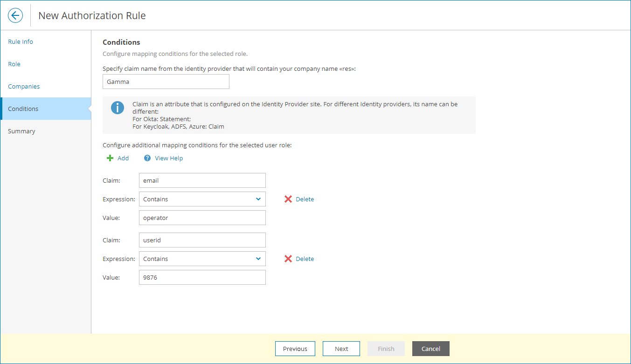Click the blue info icon
This screenshot has height=364, width=631.
coord(118,108)
